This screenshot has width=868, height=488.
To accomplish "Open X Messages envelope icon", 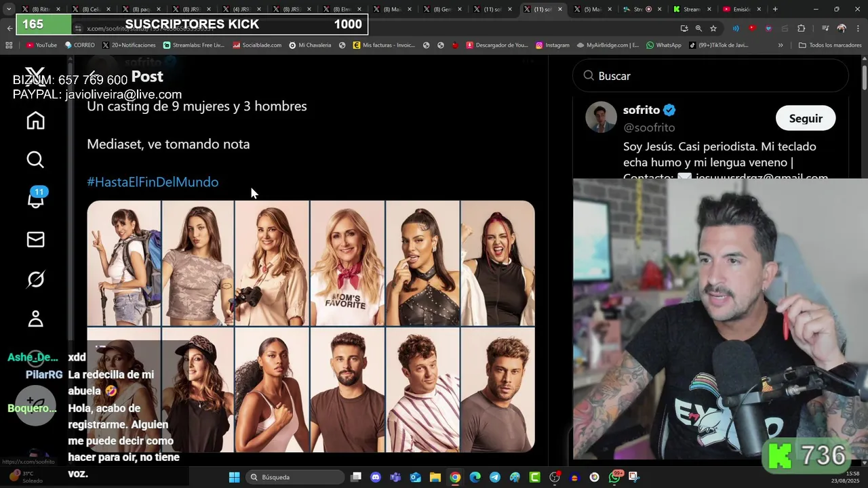I will (x=35, y=239).
